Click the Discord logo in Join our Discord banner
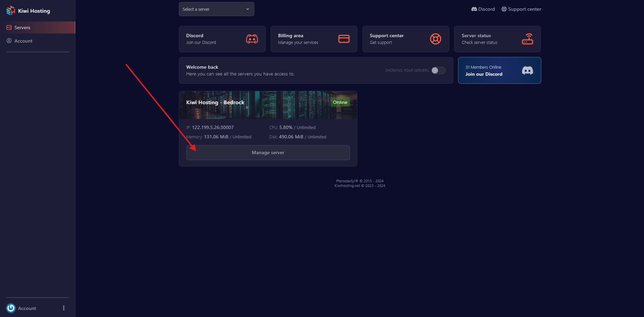Viewport: 644px width, 317px height. (527, 70)
